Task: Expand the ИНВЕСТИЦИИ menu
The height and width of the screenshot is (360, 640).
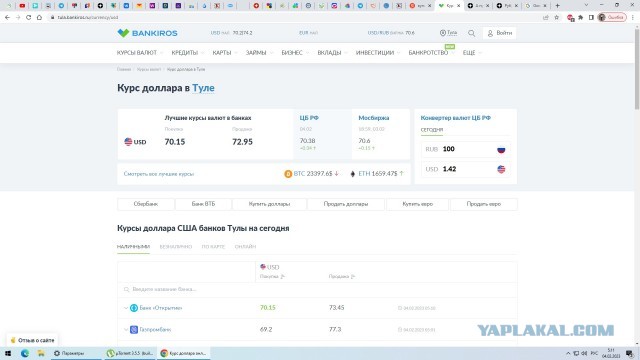Action: pyautogui.click(x=378, y=53)
